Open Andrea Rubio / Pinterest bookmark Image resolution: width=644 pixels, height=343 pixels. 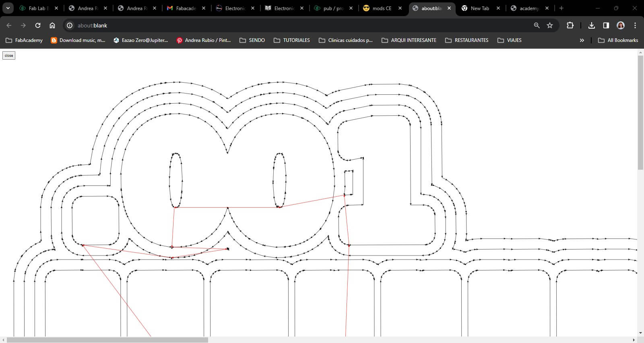pos(204,40)
